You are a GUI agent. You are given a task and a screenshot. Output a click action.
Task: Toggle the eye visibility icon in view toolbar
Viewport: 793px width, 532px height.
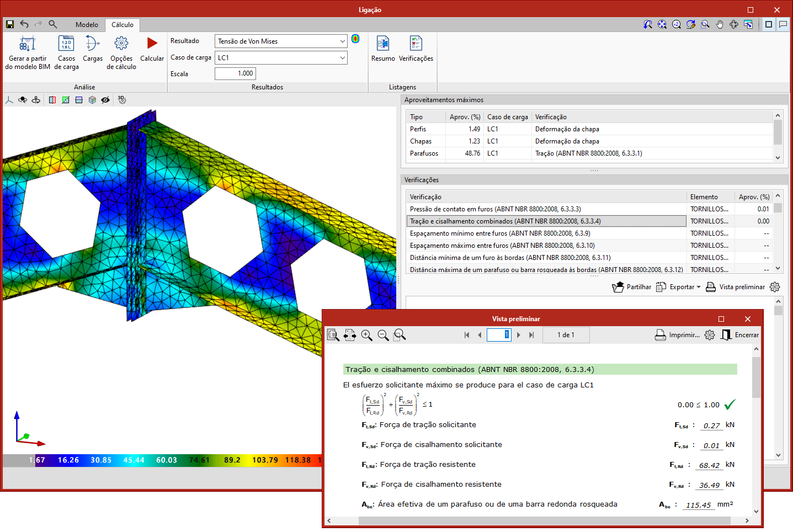105,100
